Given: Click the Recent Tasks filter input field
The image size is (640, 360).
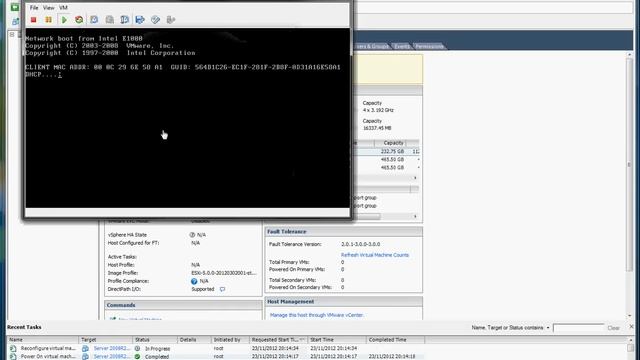Looking at the screenshot, I should tap(578, 328).
